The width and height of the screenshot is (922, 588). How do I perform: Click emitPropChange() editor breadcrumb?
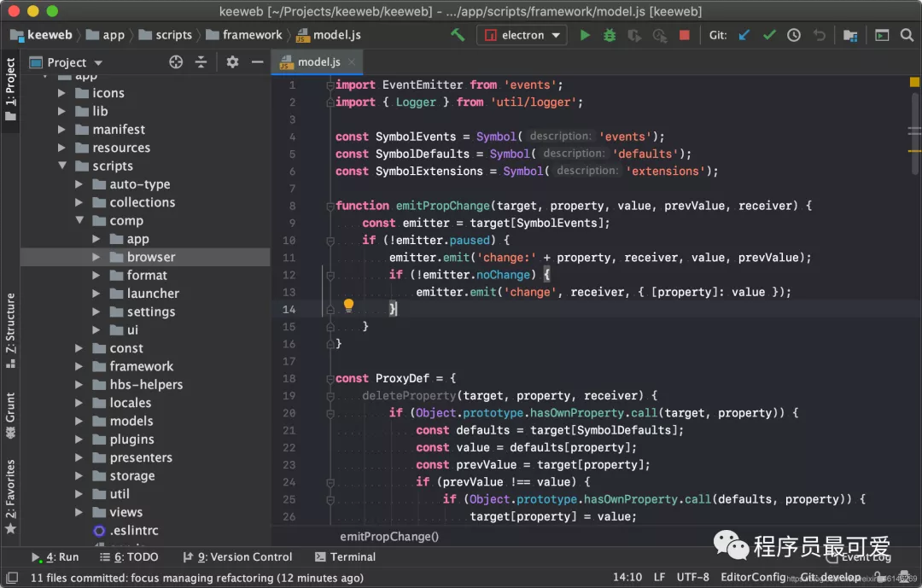(389, 536)
